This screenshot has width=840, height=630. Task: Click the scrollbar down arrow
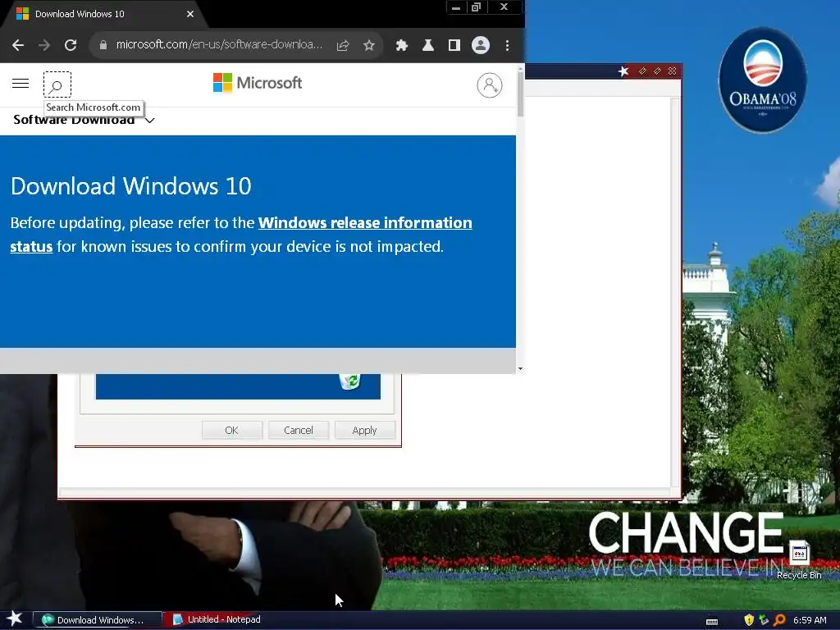tap(520, 369)
